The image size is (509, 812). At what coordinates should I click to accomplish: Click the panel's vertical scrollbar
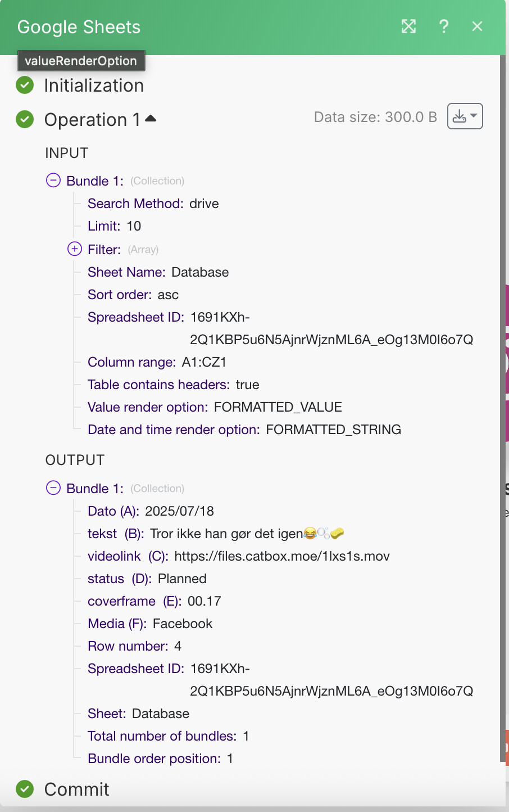[x=503, y=394]
